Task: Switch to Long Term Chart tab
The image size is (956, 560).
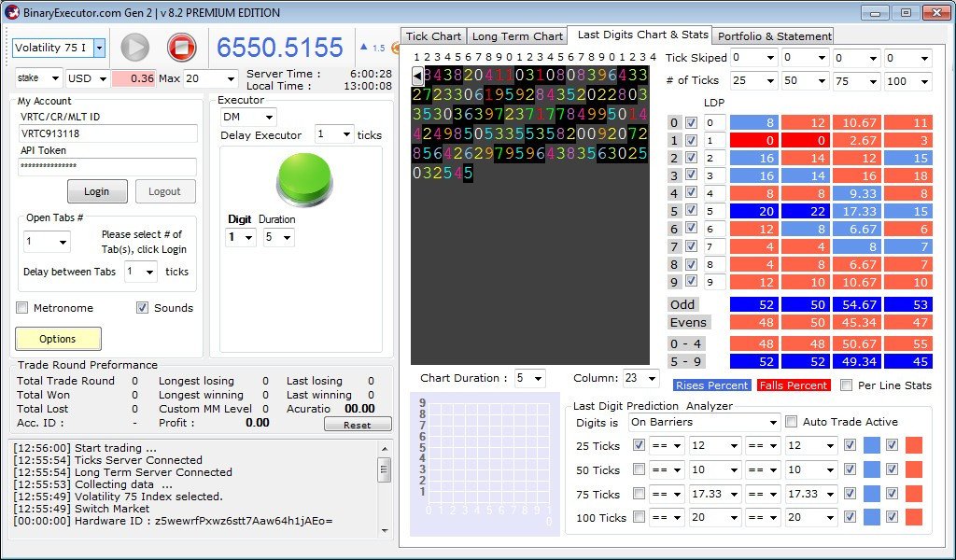Action: tap(517, 36)
